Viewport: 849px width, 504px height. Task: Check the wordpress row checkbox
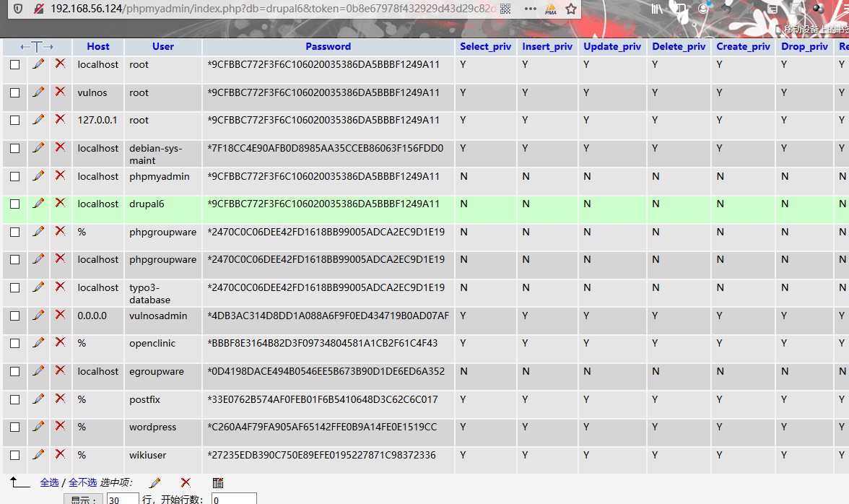(x=14, y=427)
